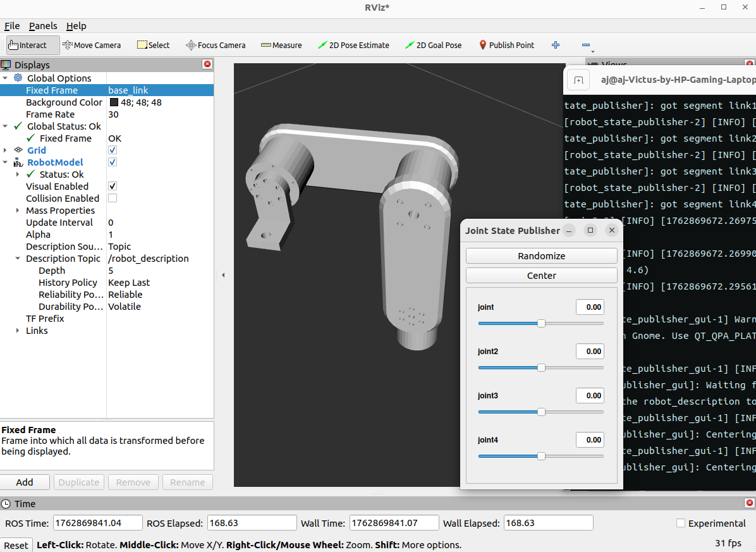Click the Center button
Image resolution: width=756 pixels, height=552 pixels.
click(x=542, y=275)
